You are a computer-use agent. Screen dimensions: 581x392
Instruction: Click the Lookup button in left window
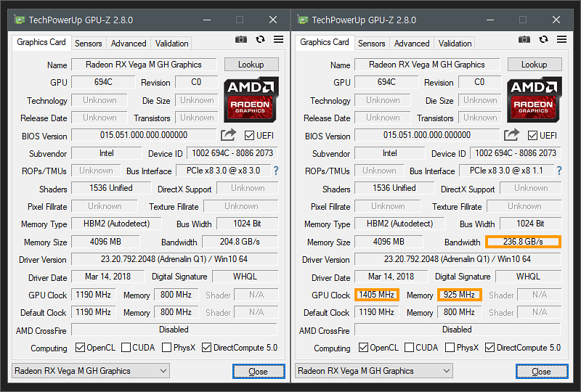[x=251, y=65]
